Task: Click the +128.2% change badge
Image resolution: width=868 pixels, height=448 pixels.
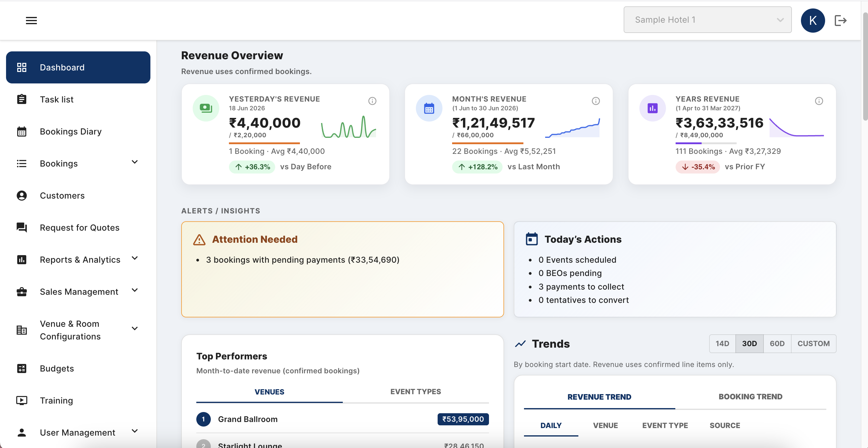Action: (x=477, y=167)
